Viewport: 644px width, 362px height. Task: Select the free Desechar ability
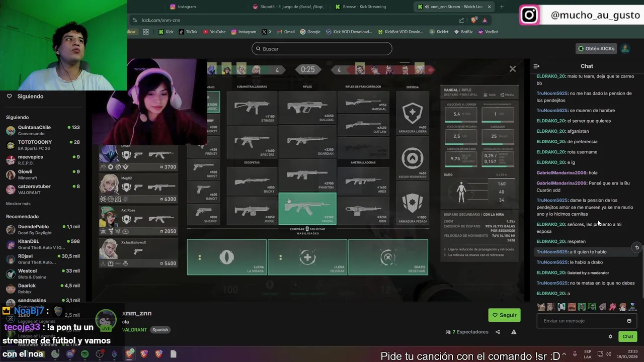[388, 257]
